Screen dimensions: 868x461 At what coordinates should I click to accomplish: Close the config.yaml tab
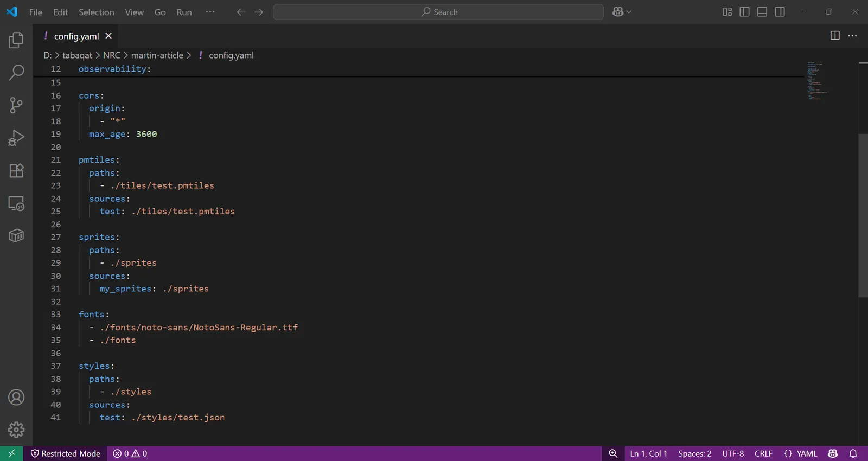(x=108, y=36)
